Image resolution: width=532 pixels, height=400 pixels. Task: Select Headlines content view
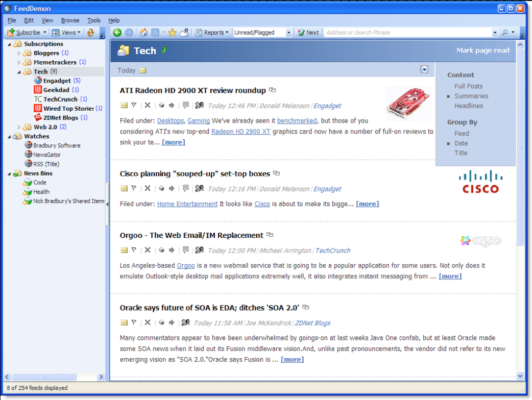[469, 106]
